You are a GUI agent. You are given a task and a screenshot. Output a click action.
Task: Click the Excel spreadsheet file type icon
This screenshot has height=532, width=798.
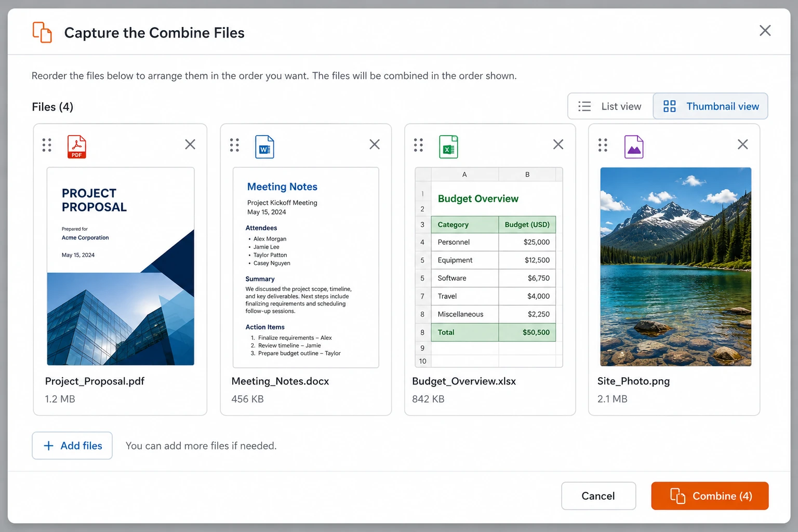(x=448, y=147)
